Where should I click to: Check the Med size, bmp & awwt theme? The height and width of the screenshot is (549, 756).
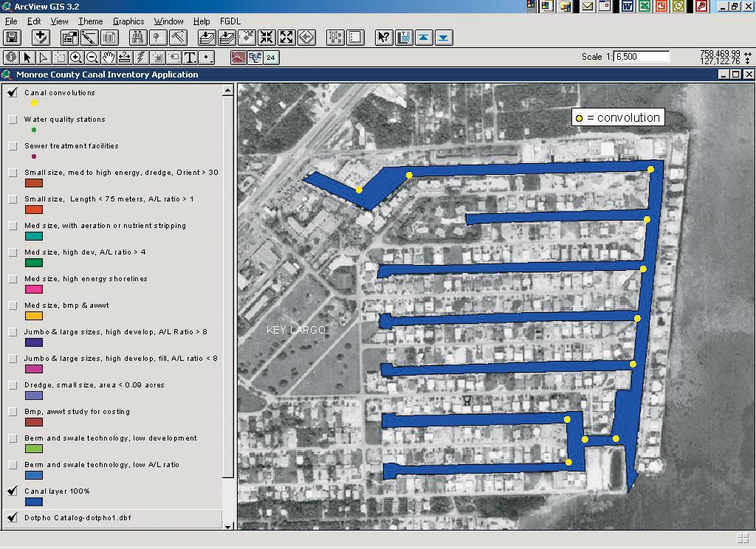click(x=13, y=305)
